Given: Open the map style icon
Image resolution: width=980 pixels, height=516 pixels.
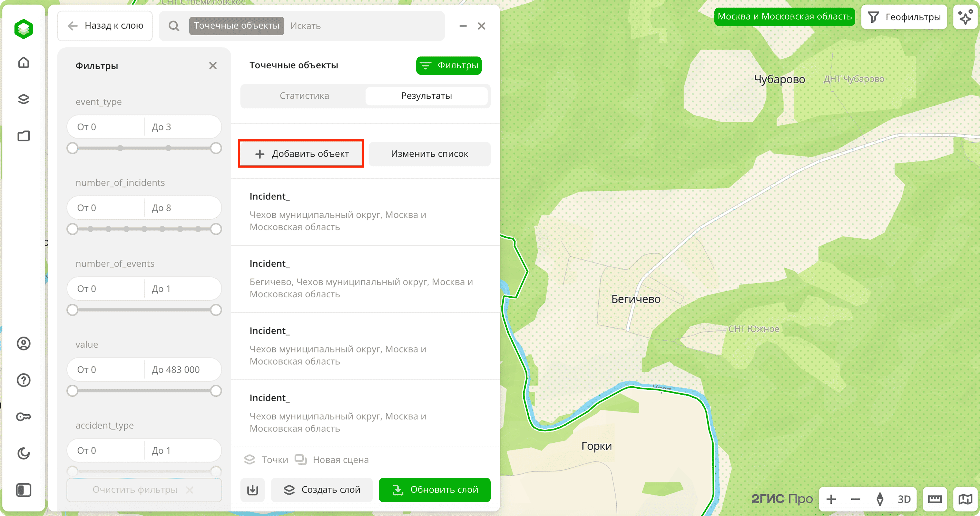Looking at the screenshot, I should [965, 499].
